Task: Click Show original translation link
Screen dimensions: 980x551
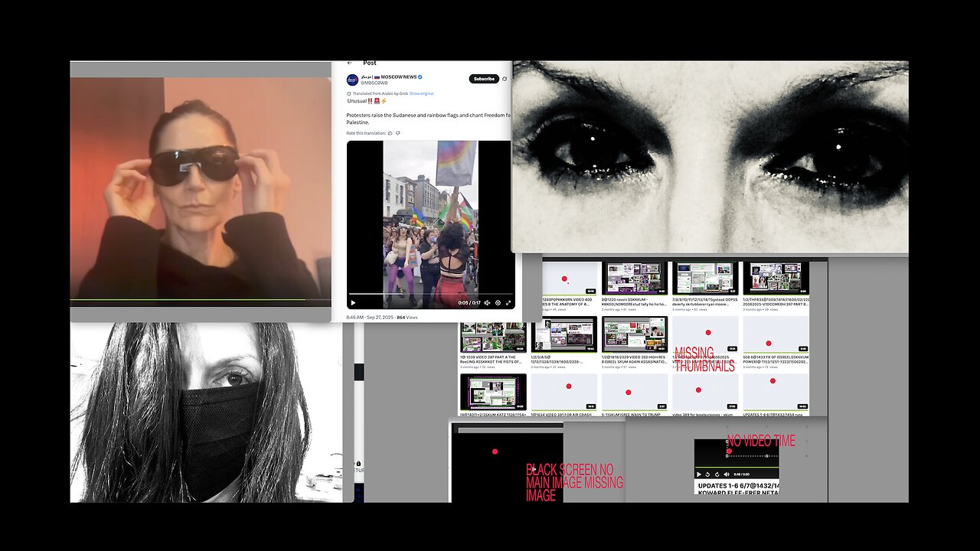Action: pyautogui.click(x=421, y=93)
